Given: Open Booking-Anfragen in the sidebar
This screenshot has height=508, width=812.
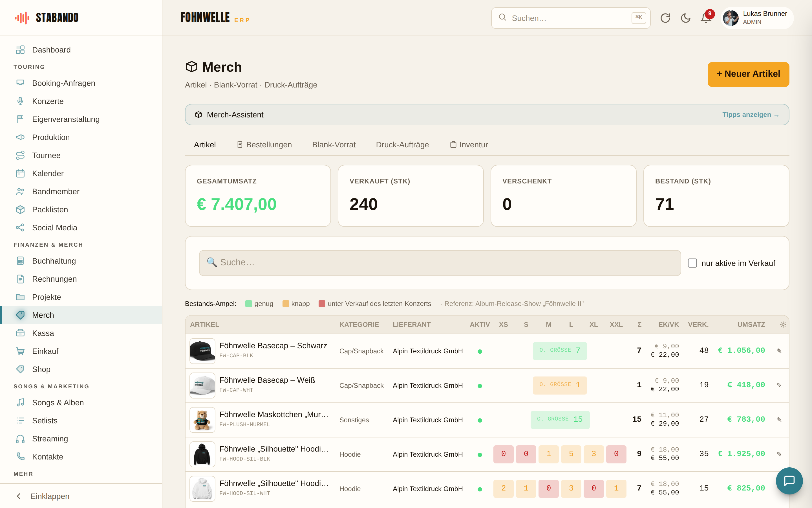Looking at the screenshot, I should point(81,83).
